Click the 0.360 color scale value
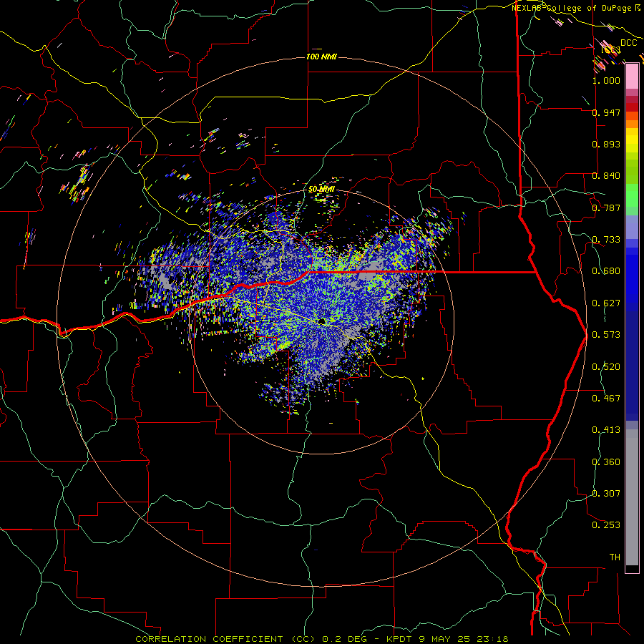644x644 pixels. pos(606,462)
